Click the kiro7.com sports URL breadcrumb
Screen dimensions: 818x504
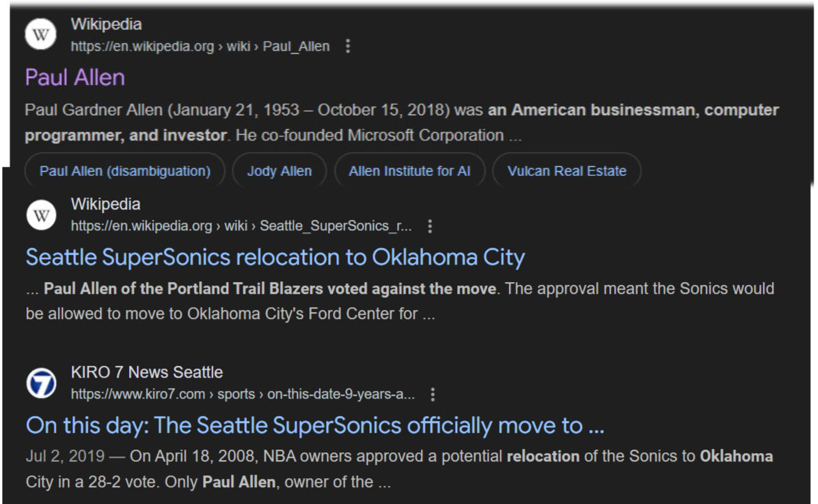[243, 394]
